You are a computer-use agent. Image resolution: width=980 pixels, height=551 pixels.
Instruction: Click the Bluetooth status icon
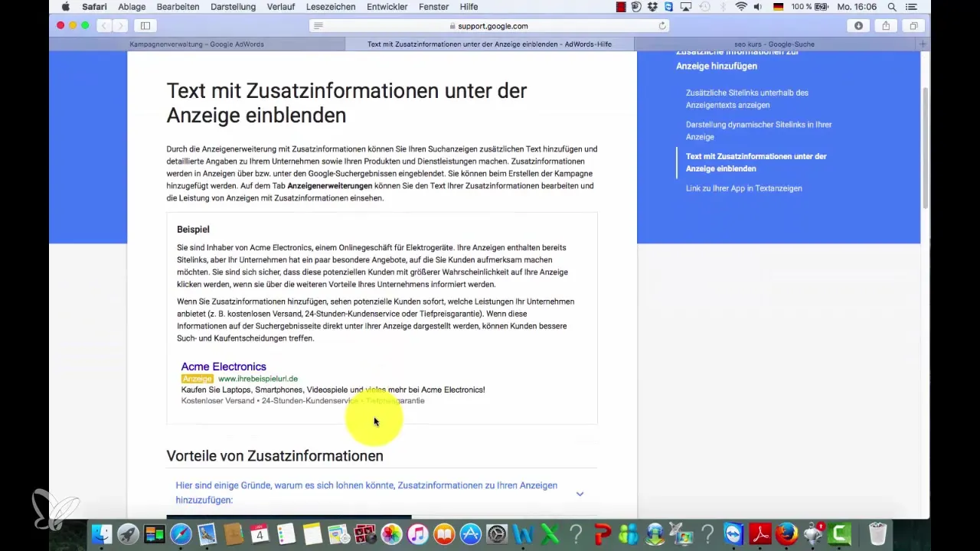(x=723, y=7)
